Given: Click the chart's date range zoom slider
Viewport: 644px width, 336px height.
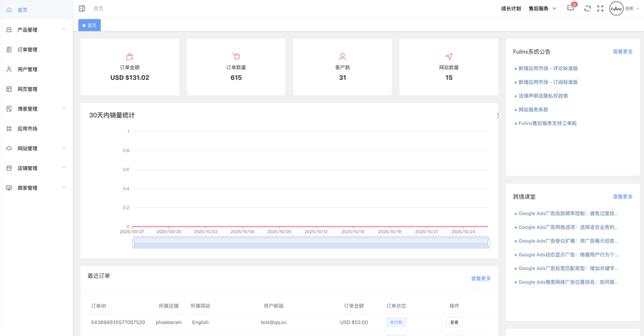Looking at the screenshot, I should click(311, 243).
